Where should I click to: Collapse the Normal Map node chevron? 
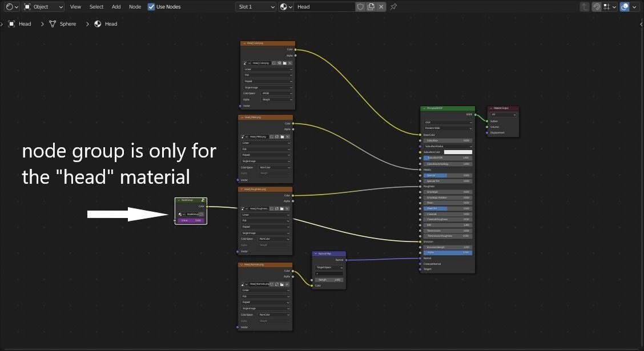pos(316,254)
